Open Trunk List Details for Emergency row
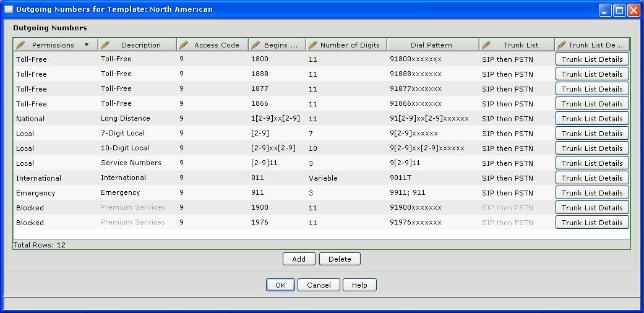The height and width of the screenshot is (313, 644). coord(592,192)
